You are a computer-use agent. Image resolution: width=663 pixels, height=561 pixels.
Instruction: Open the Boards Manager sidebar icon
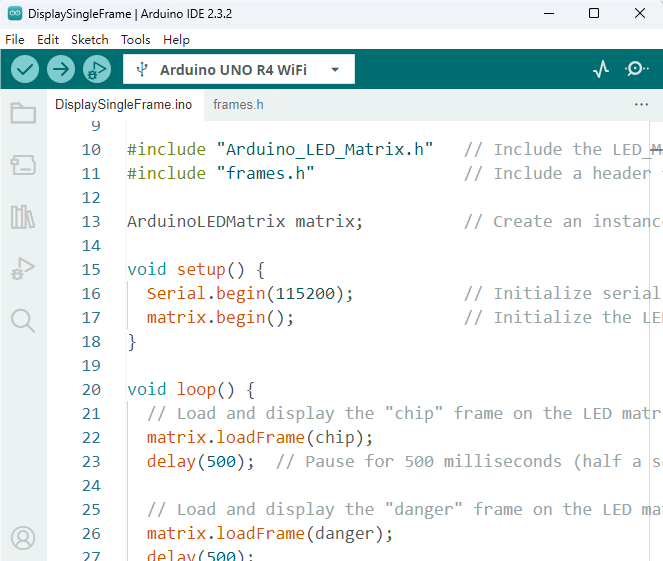coord(23,165)
